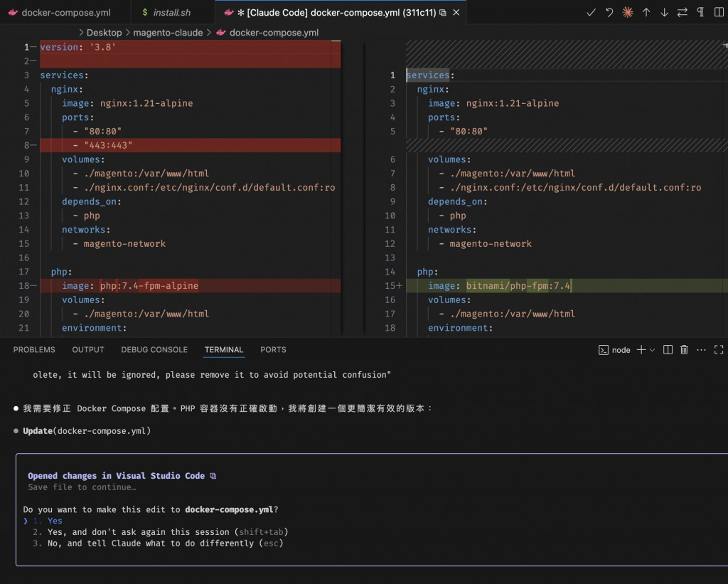Open the PORTS panel tab

(x=273, y=350)
